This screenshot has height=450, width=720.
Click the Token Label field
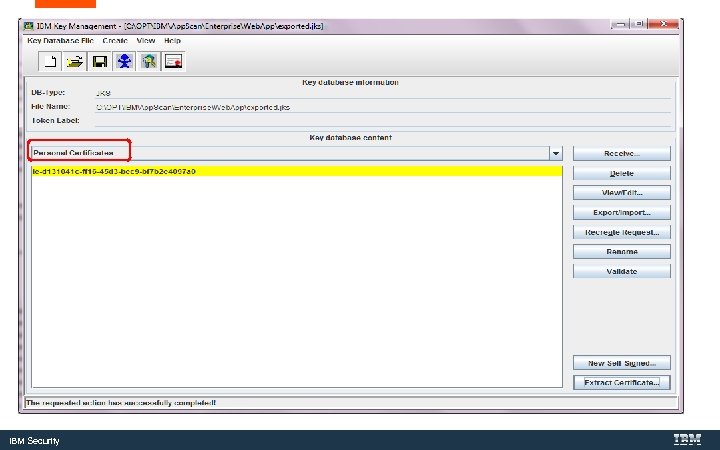[382, 121]
